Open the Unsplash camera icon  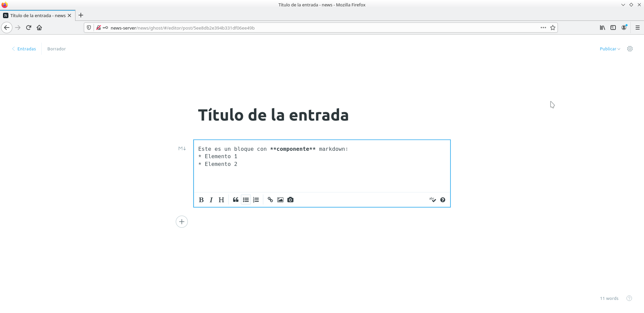pyautogui.click(x=290, y=200)
